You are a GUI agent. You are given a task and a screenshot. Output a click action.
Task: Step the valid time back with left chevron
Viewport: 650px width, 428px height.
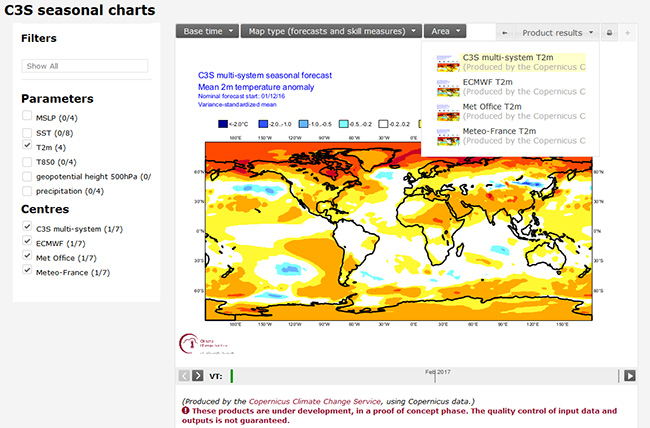(184, 376)
